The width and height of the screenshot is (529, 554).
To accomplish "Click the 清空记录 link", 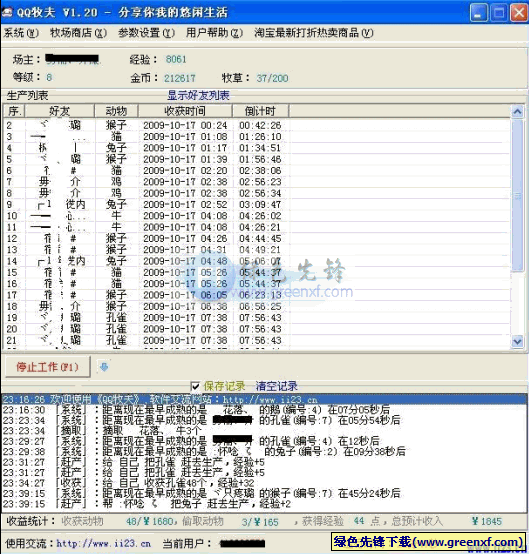I will click(276, 386).
